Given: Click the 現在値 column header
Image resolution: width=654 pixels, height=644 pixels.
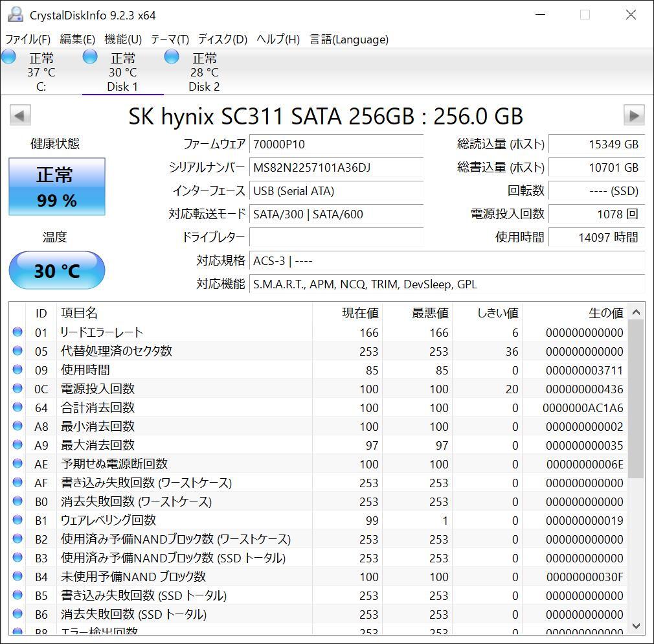Looking at the screenshot, I should coord(347,313).
